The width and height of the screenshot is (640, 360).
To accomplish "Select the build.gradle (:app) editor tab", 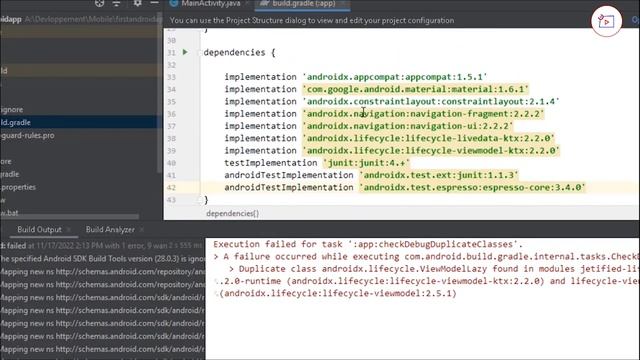I will [303, 4].
